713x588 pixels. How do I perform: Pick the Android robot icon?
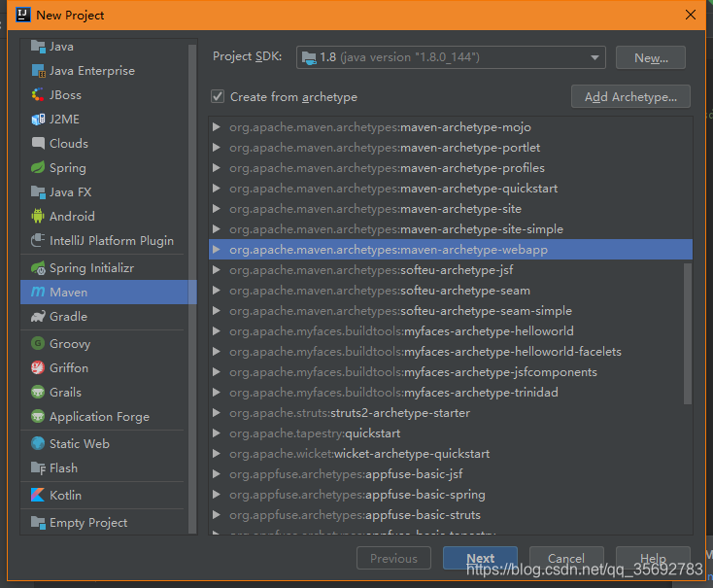click(38, 216)
